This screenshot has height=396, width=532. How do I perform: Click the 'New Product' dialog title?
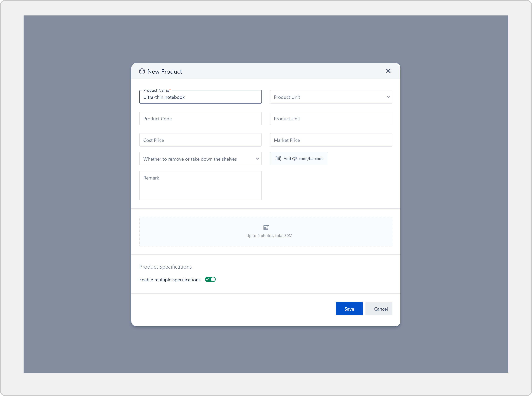(165, 71)
